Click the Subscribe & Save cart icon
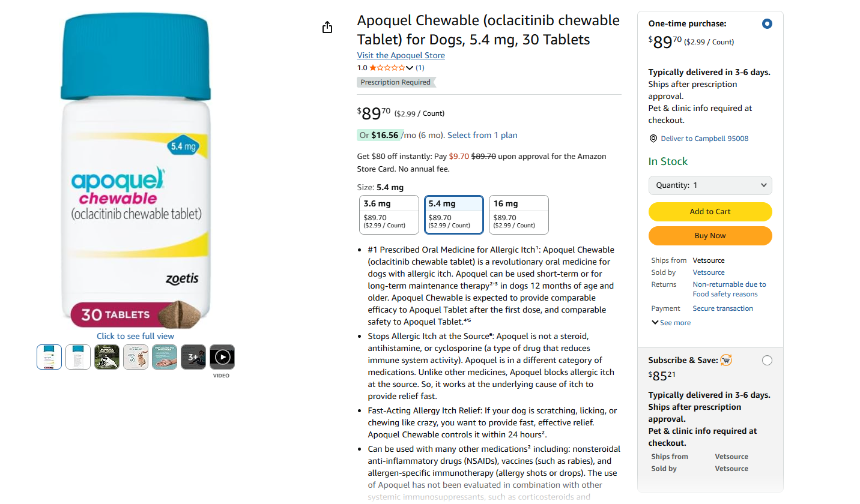 click(x=726, y=360)
